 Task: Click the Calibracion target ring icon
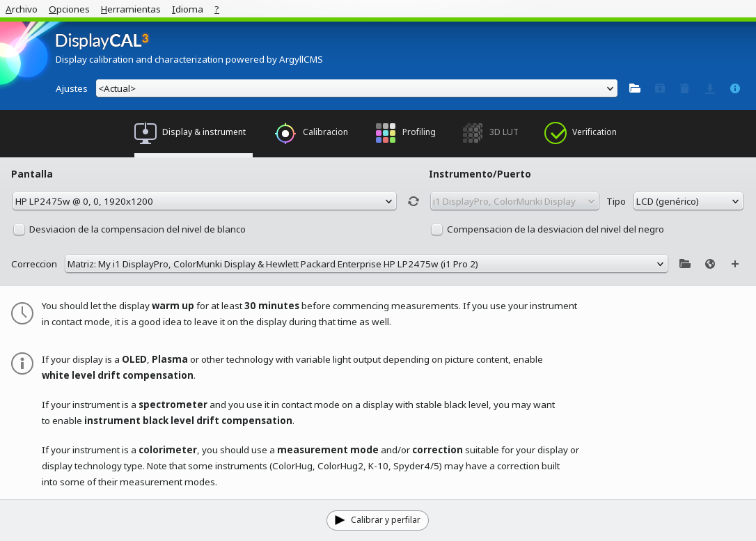285,134
